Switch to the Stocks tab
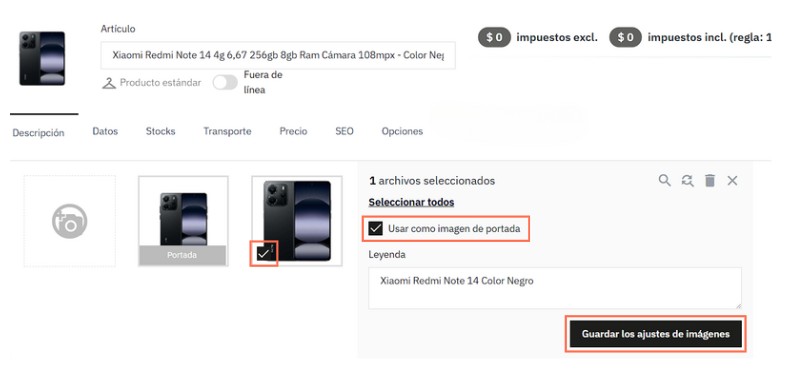803x385 pixels. click(160, 132)
